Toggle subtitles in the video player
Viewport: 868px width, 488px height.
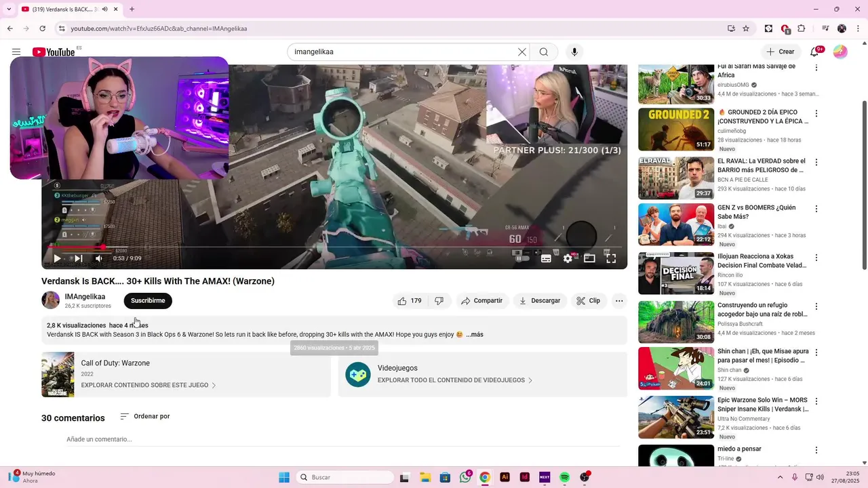[546, 258]
